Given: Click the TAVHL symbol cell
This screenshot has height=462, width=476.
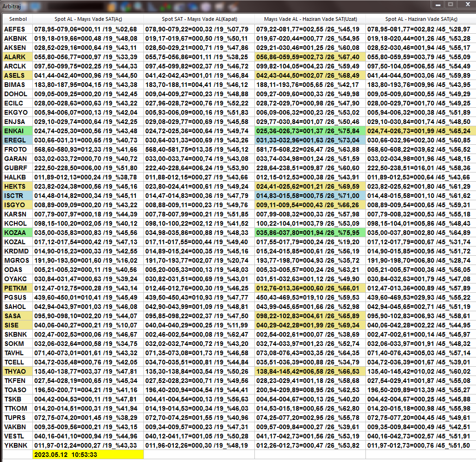Looking at the screenshot, I should pyautogui.click(x=18, y=353).
